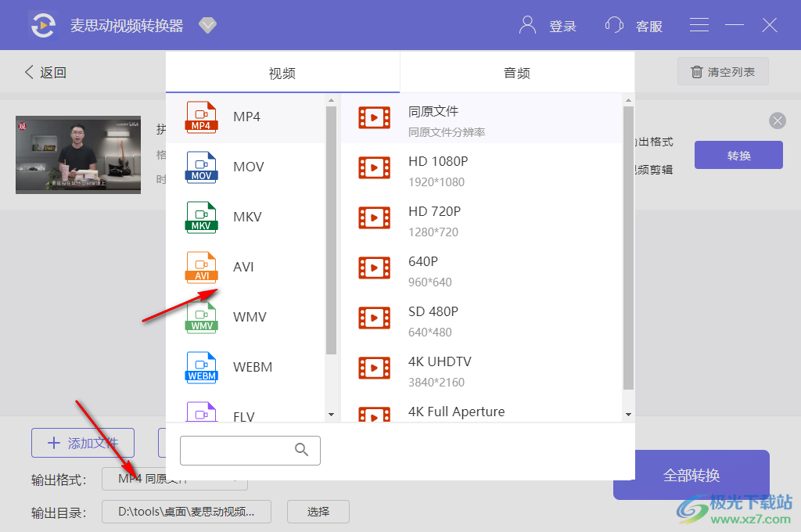Viewport: 801px width, 532px height.
Task: Click film icon beside HD 720P
Action: (374, 217)
